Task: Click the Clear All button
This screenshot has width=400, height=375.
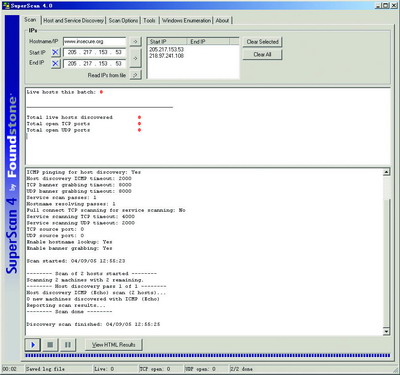Action: [x=262, y=54]
